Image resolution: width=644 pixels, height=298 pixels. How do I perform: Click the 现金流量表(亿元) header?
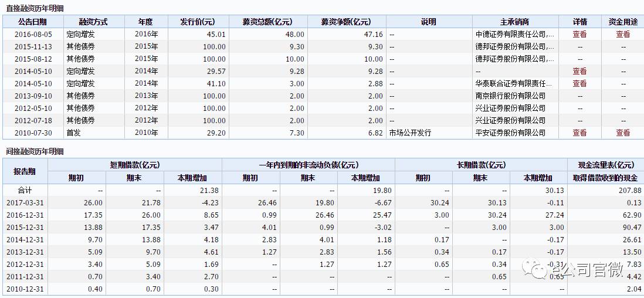click(x=605, y=165)
